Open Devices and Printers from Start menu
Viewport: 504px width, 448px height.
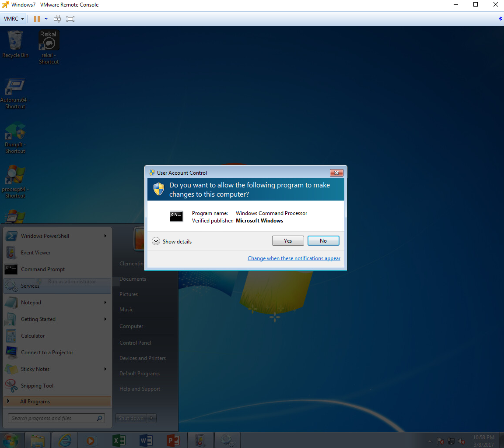143,358
